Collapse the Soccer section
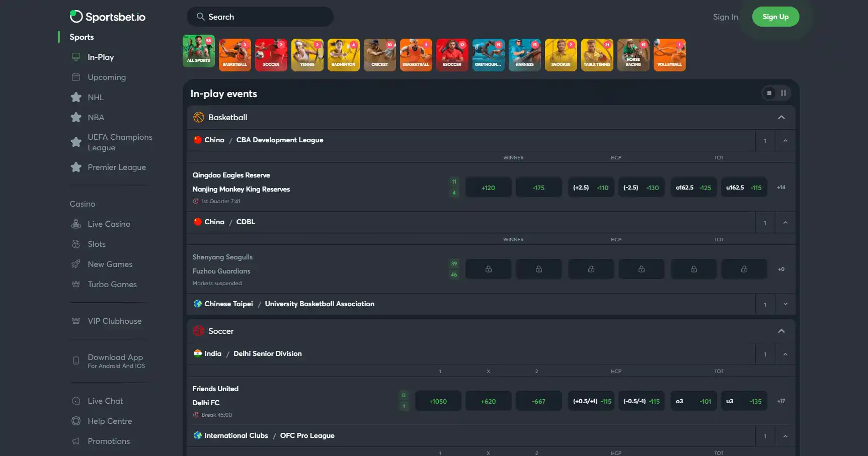The height and width of the screenshot is (456, 868). click(x=781, y=331)
